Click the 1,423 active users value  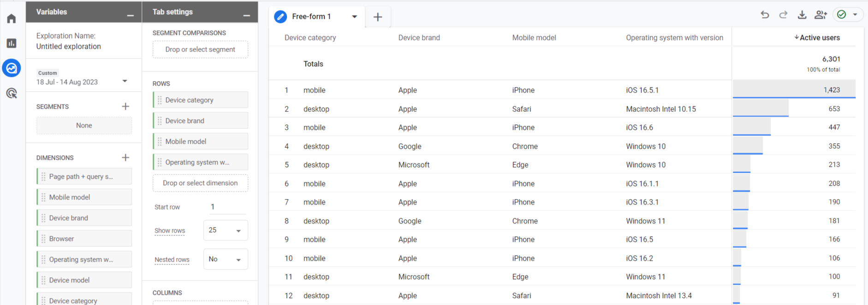[x=832, y=90]
